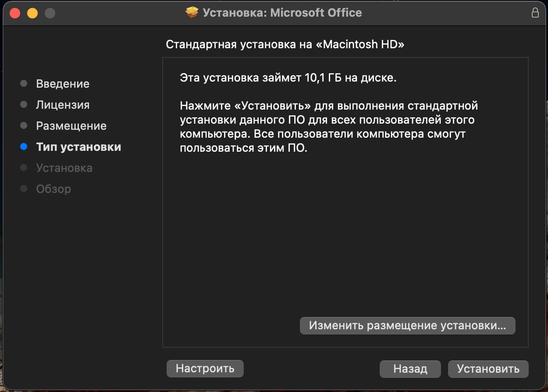Go to the Лицензия step
Viewport: 548px width, 392px height.
63,105
